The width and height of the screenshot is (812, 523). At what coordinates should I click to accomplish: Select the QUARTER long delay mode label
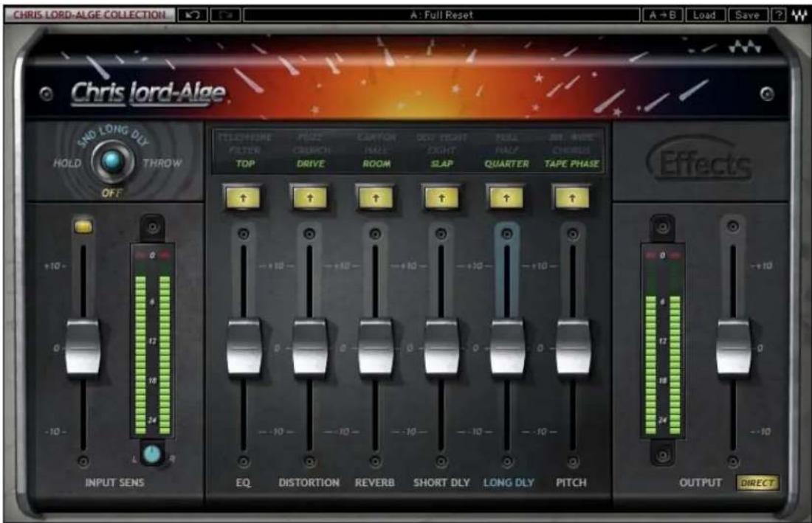click(x=506, y=164)
